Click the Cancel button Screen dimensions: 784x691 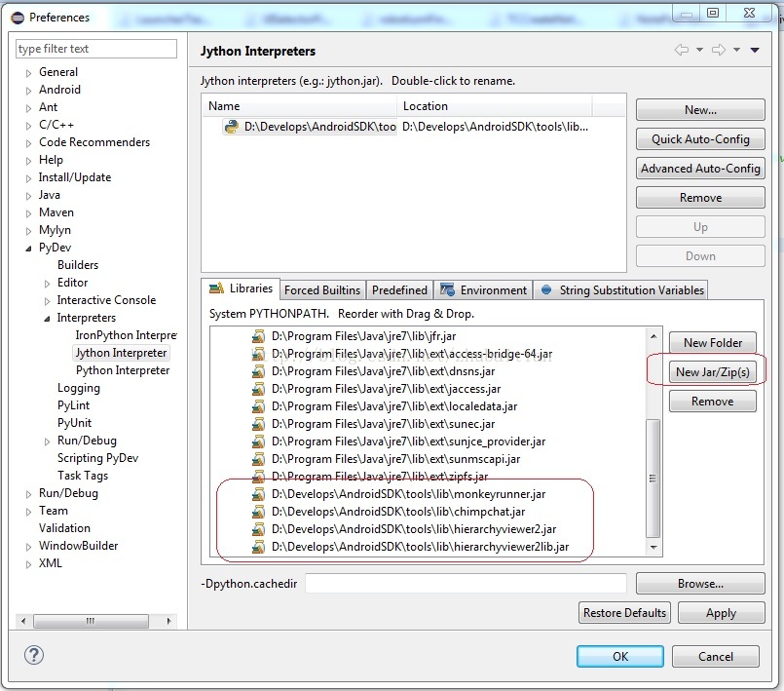pos(716,657)
